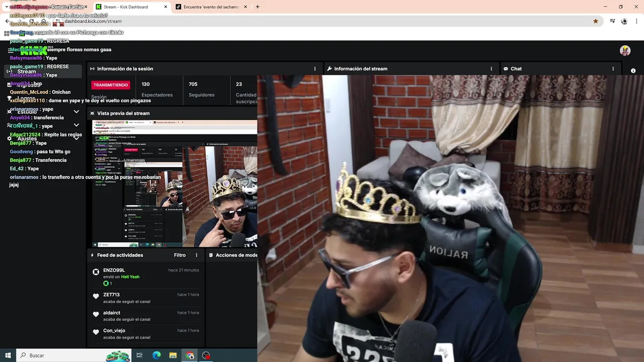Click the ENZO99L username in the feed
The image size is (644, 362).
[x=114, y=270]
